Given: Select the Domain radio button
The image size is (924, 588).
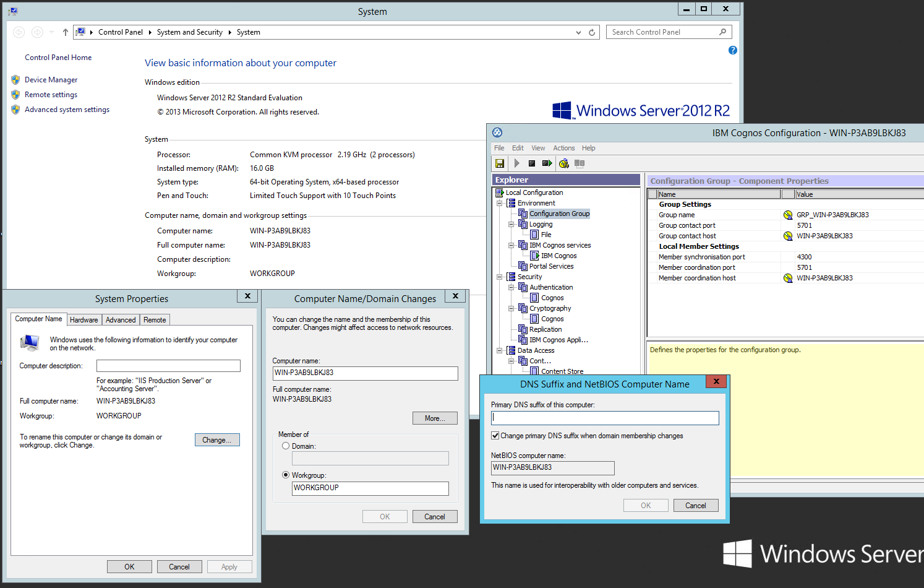Looking at the screenshot, I should [x=286, y=446].
